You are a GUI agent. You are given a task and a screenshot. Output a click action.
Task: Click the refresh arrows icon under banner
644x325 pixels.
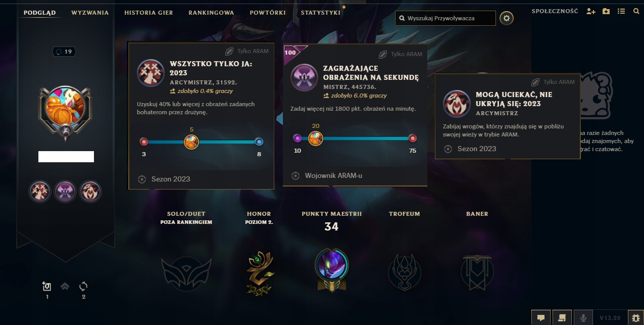(x=83, y=287)
